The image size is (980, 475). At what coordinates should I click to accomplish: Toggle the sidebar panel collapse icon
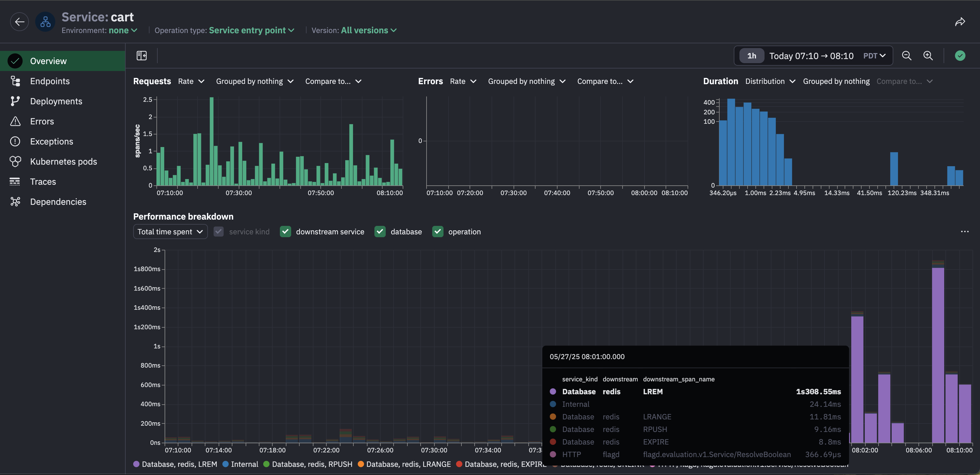142,56
